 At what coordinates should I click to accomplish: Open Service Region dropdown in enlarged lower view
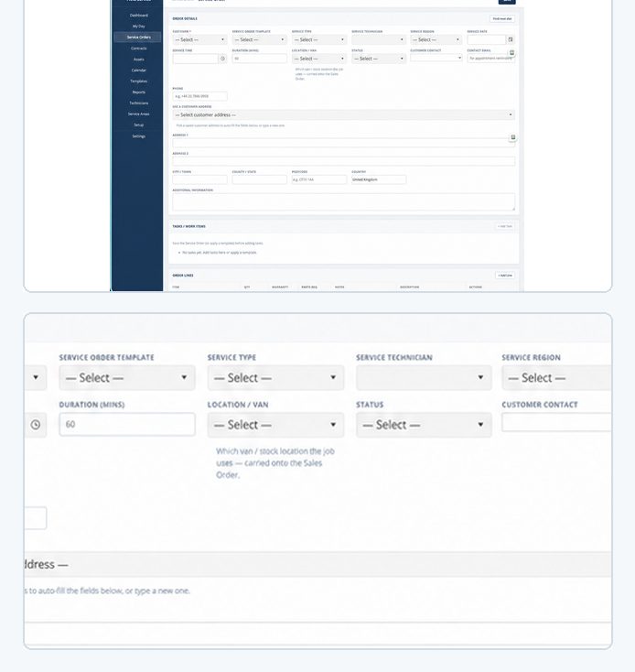point(556,377)
